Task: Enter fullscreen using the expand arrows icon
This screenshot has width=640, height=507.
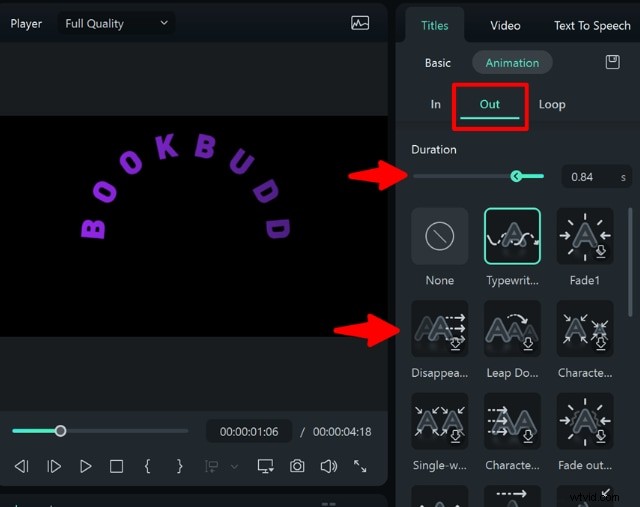Action: click(360, 466)
